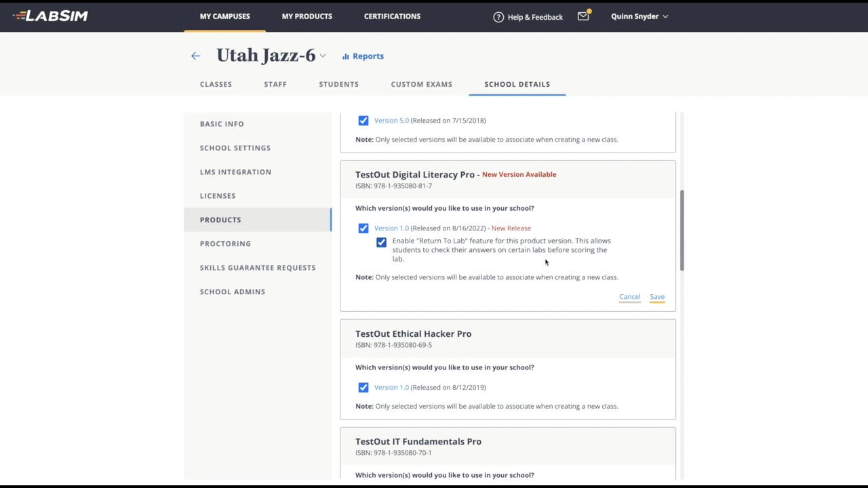Save the Digital Literacy Pro version settings

[x=657, y=297]
